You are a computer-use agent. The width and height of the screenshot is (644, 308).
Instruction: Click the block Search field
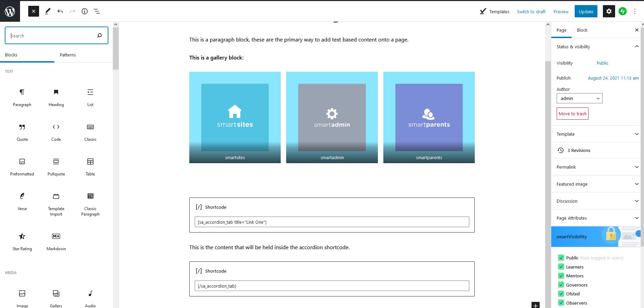(x=56, y=35)
